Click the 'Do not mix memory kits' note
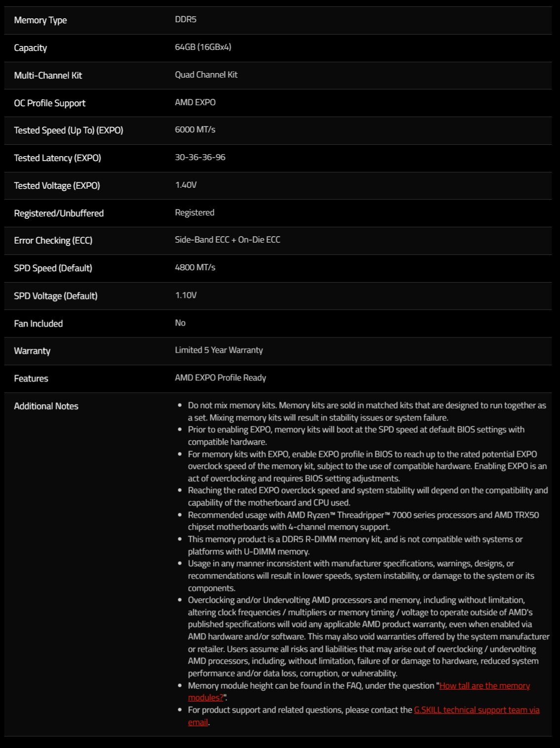Screen dimensions: 560x748 coord(367,411)
